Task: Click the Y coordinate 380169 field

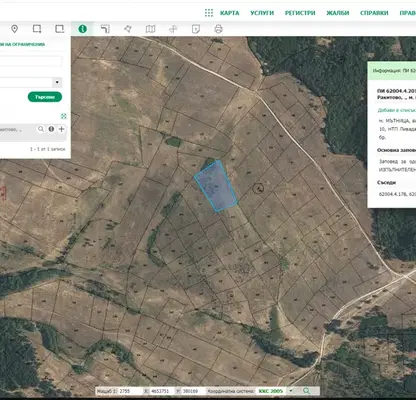Action: (193, 391)
